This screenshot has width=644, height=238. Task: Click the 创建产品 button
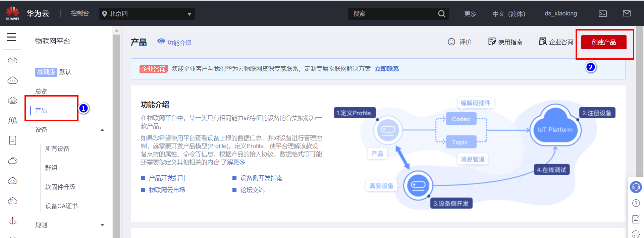604,42
